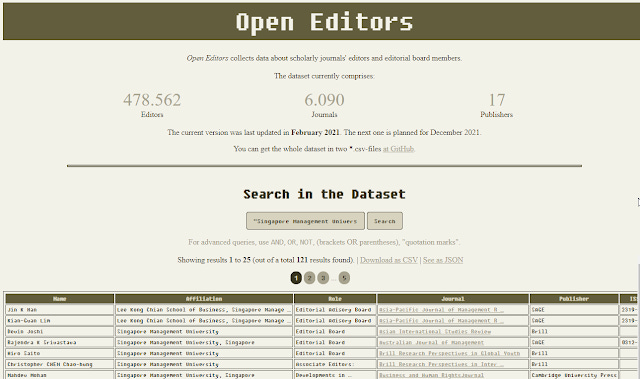Jump to results page 5
Image resolution: width=640 pixels, height=379 pixels.
[x=344, y=278]
